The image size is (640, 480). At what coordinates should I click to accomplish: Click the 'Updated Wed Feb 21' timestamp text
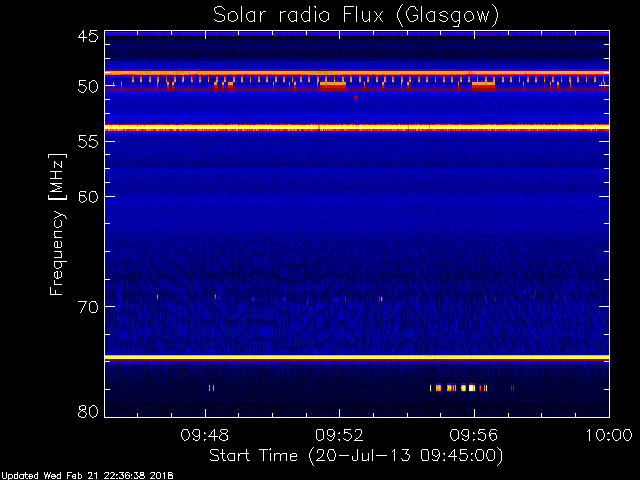coord(87,476)
